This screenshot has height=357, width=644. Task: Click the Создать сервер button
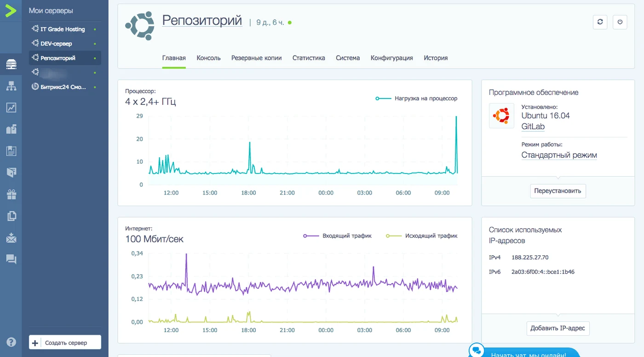tap(65, 343)
